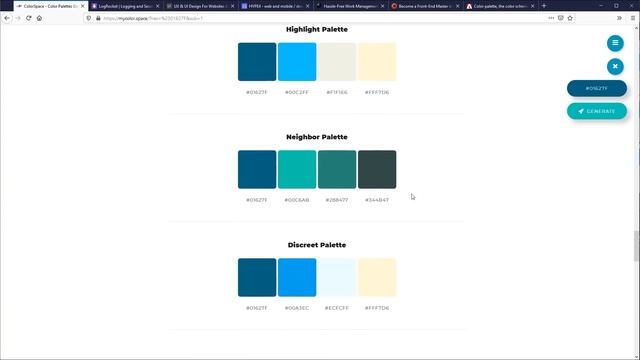The height and width of the screenshot is (360, 640).
Task: Close the Hassle-Free Work Management tab
Action: pyautogui.click(x=382, y=6)
